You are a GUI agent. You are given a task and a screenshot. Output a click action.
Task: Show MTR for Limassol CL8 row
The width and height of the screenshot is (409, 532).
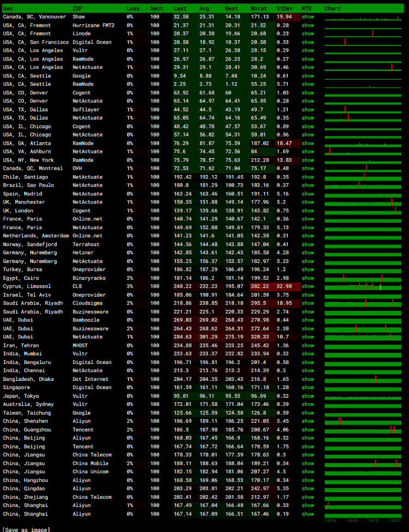[x=308, y=286]
